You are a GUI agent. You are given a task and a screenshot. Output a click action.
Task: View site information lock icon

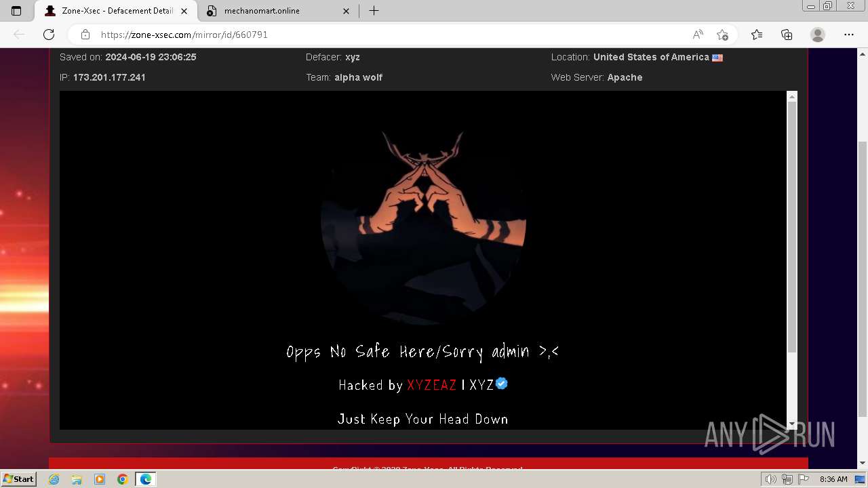click(x=85, y=35)
